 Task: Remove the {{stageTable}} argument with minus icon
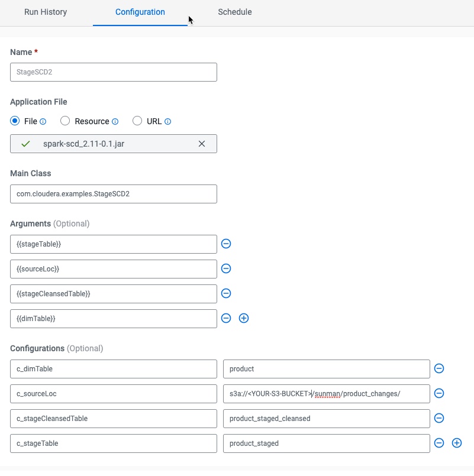coord(226,244)
